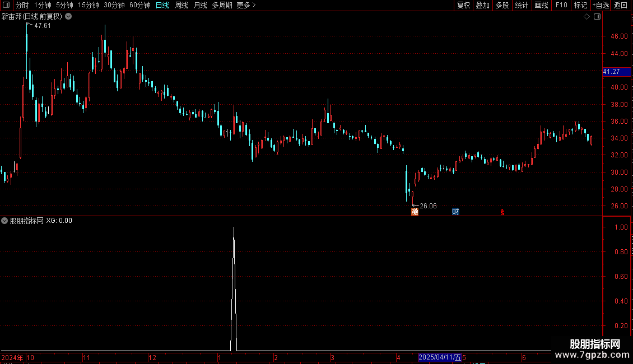Click the diamond icon above the price axis
Image resolution: width=633 pixels, height=364 pixels.
(587, 17)
